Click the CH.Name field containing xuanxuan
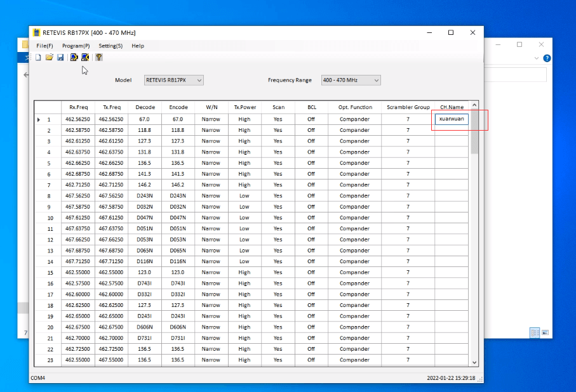This screenshot has width=576, height=392. pos(452,119)
